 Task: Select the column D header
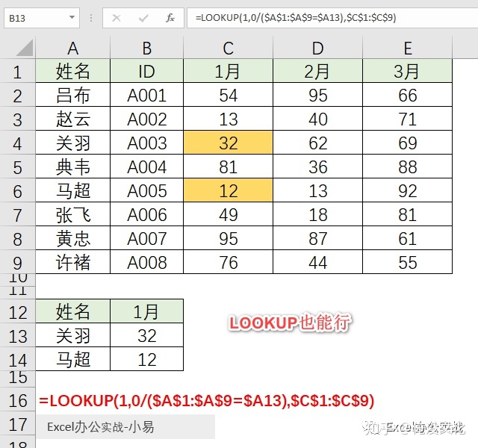coord(317,48)
